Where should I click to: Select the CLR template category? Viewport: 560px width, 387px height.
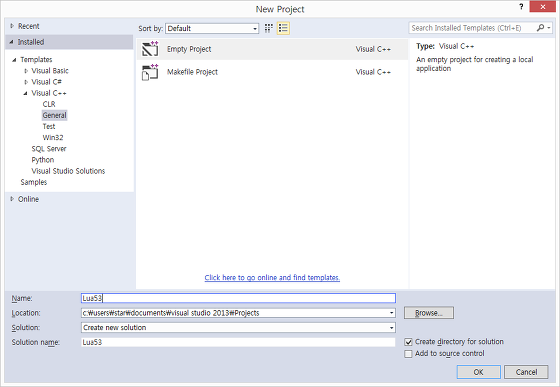(x=49, y=104)
